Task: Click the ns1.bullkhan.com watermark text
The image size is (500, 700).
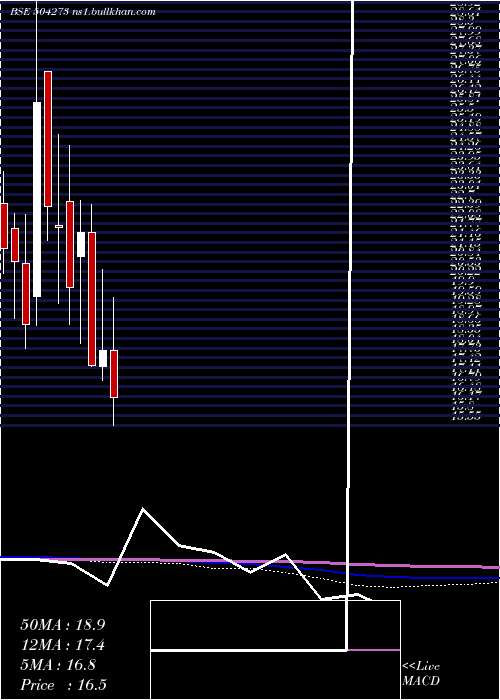Action: (x=113, y=12)
